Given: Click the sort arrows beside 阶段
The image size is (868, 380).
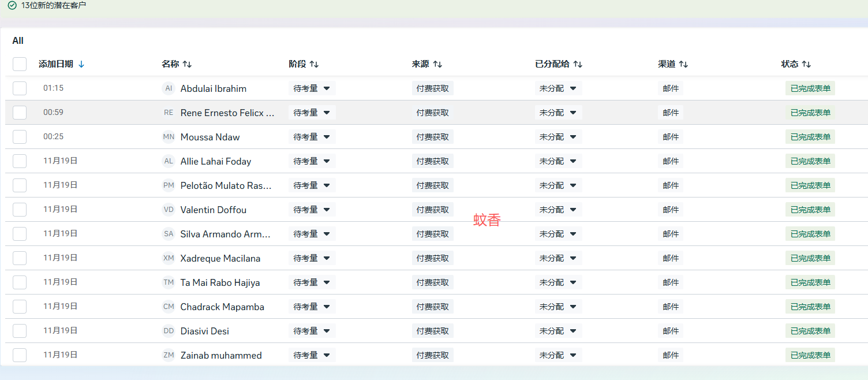Looking at the screenshot, I should click(314, 64).
